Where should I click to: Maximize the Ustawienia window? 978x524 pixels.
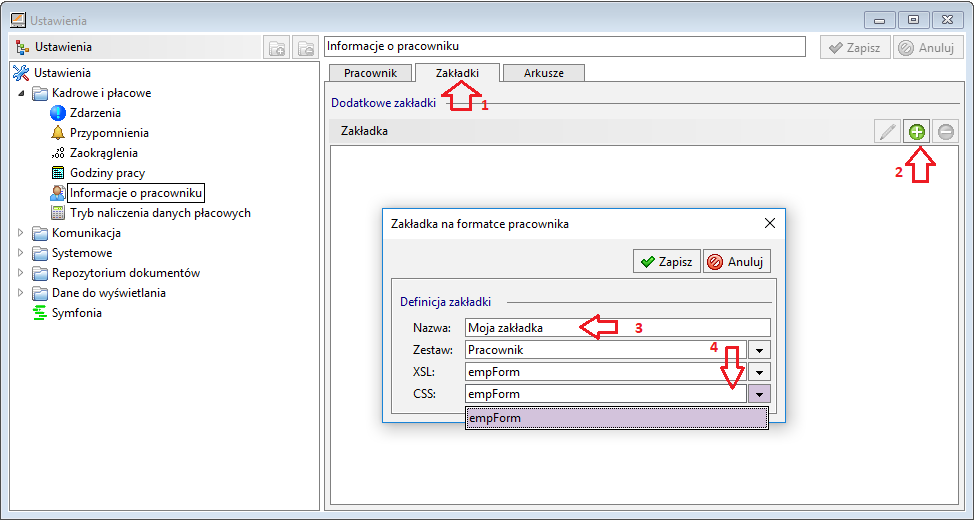tap(913, 21)
